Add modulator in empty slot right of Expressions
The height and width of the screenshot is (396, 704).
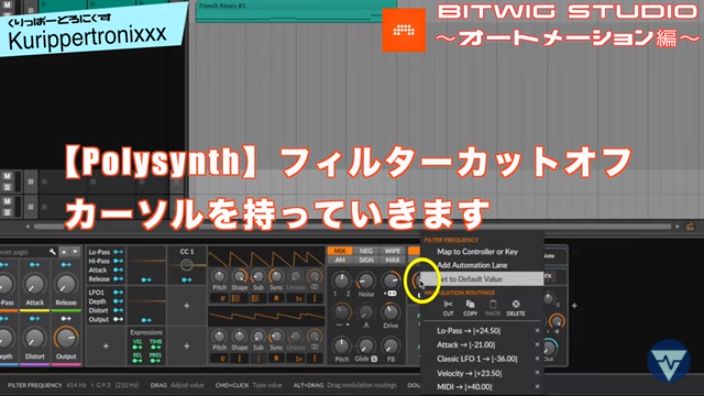pyautogui.click(x=186, y=346)
